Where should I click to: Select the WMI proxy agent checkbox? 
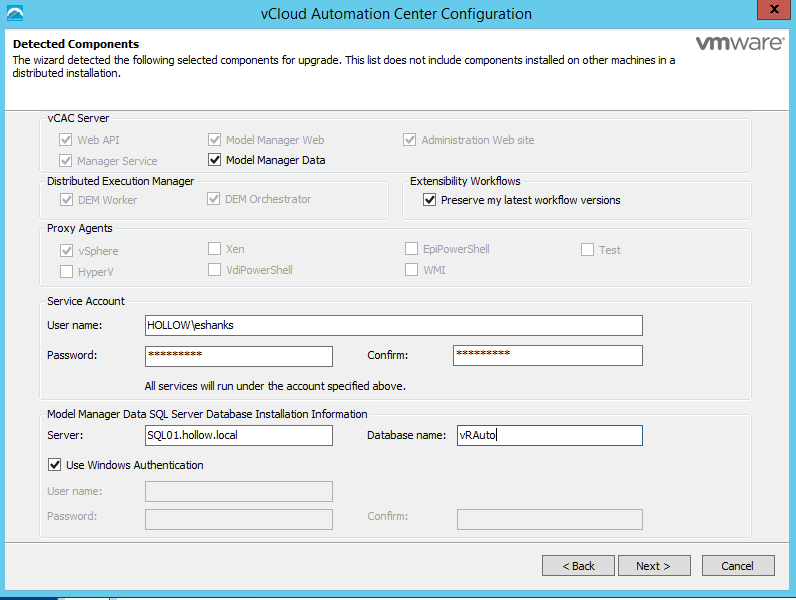point(412,270)
